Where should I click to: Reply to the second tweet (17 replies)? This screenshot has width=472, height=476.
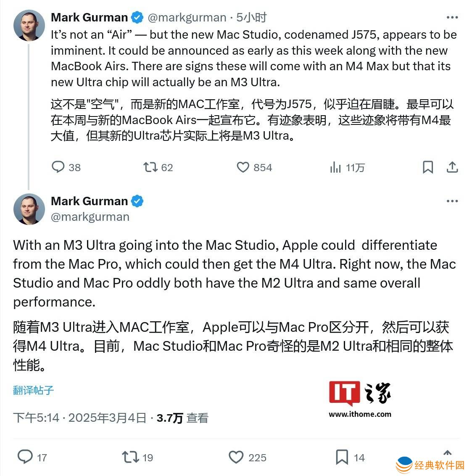pos(32,457)
